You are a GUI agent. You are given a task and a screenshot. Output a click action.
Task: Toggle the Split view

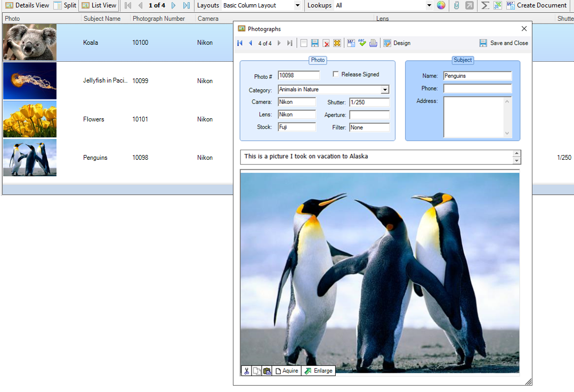point(65,5)
